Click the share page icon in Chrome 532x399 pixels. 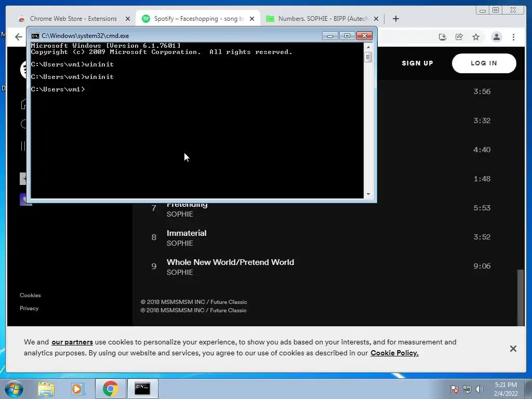[459, 37]
